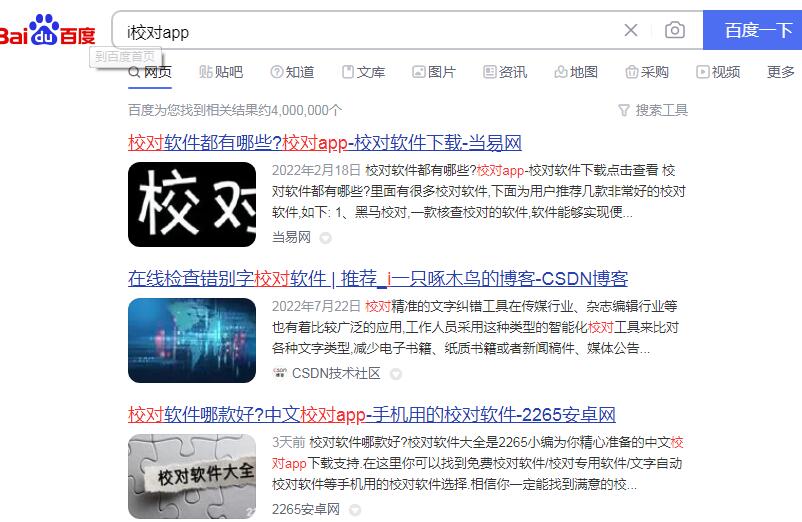Switch to the 贴吧 tab
The width and height of the screenshot is (802, 522).
click(x=221, y=72)
